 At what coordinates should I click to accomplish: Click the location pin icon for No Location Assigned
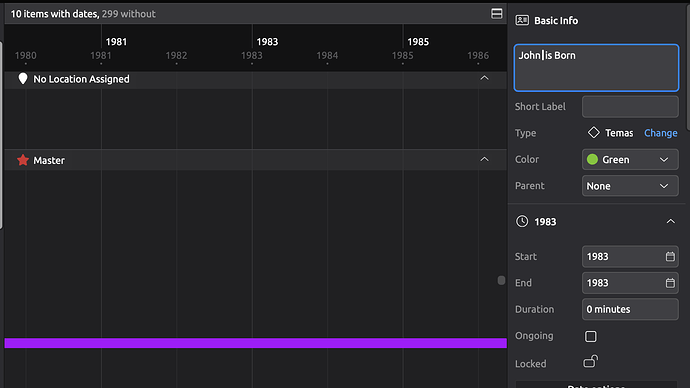click(23, 79)
